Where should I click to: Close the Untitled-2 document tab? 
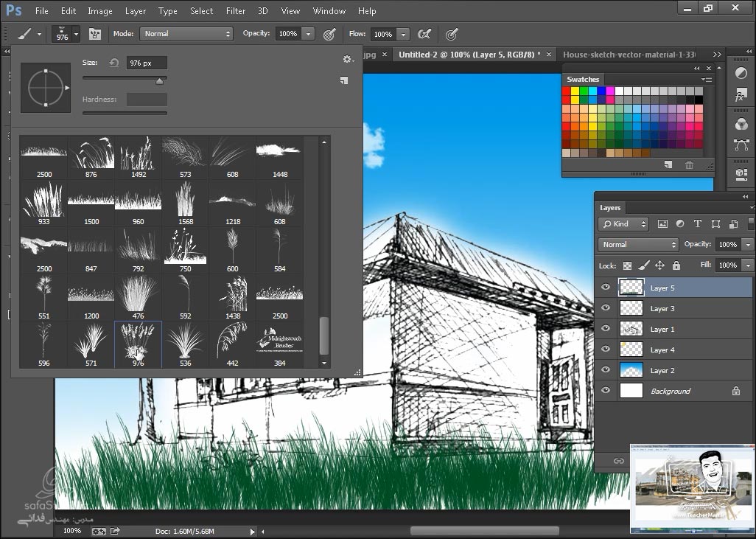point(549,55)
